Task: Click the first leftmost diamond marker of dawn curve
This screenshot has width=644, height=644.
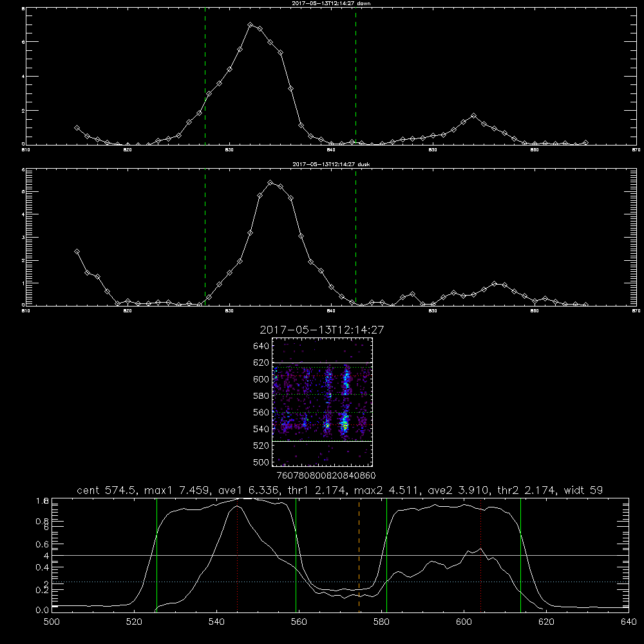Action: click(77, 128)
